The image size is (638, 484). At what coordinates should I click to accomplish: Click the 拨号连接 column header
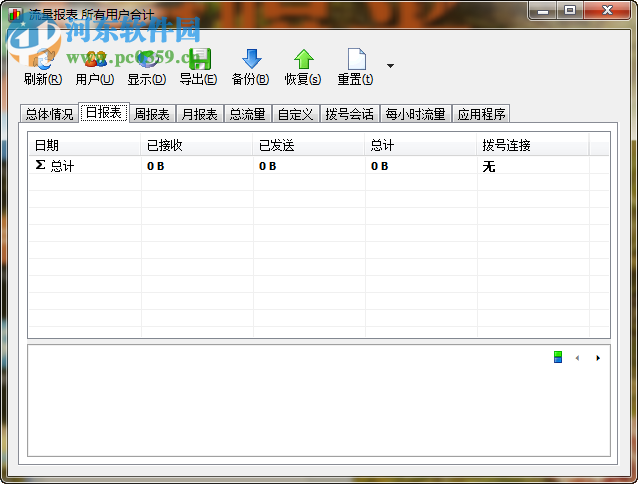pyautogui.click(x=533, y=145)
